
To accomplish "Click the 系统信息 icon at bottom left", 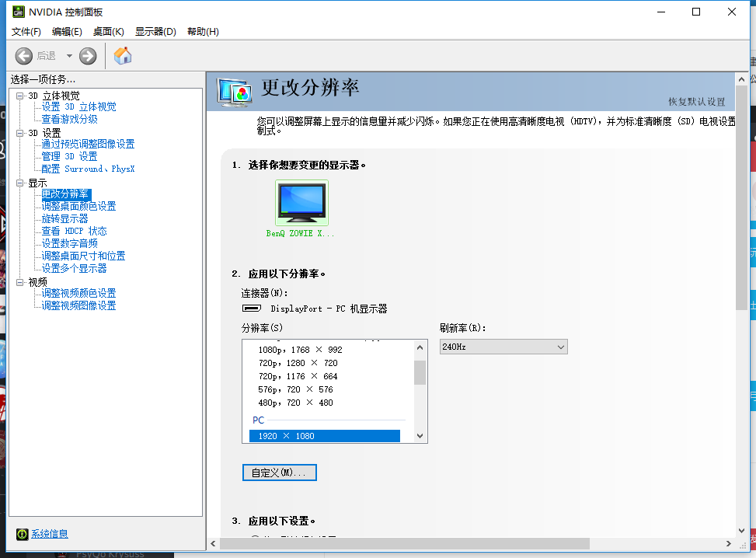I will click(x=23, y=534).
